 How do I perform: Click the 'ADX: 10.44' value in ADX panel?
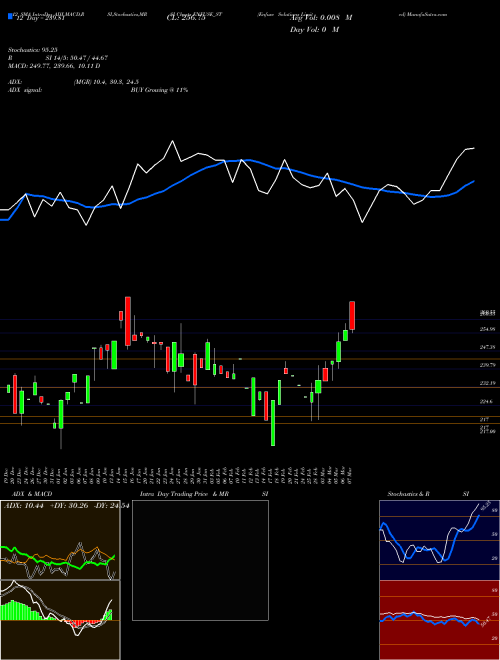(22, 505)
